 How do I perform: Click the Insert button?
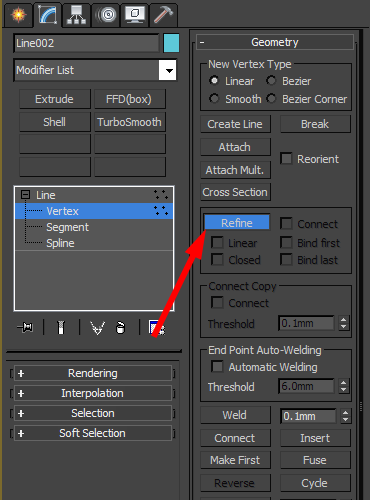315,438
